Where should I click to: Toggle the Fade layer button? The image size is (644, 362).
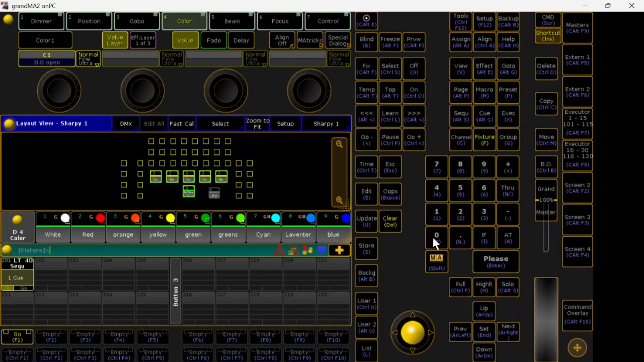[x=214, y=40]
